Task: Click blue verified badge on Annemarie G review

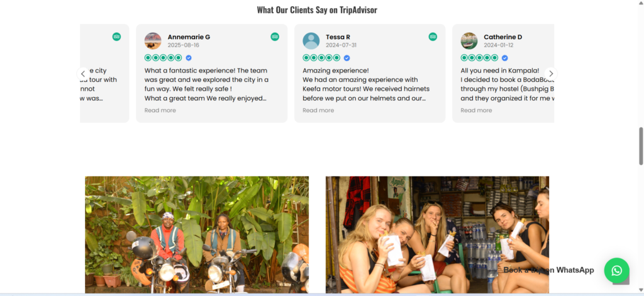Action: pos(189,58)
